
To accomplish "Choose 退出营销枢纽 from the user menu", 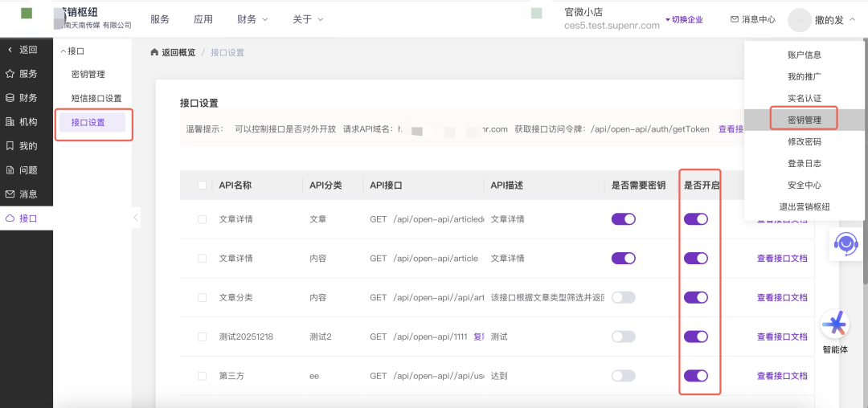I will pyautogui.click(x=804, y=206).
